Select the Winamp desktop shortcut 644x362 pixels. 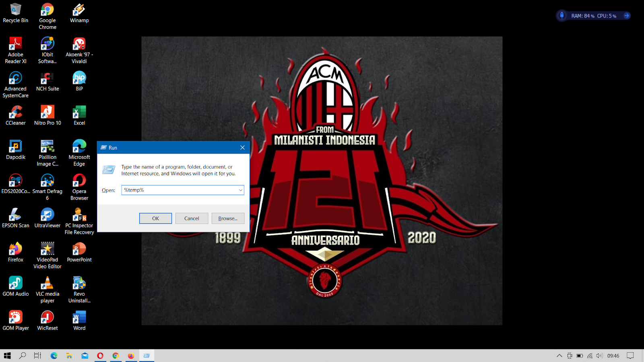point(79,13)
